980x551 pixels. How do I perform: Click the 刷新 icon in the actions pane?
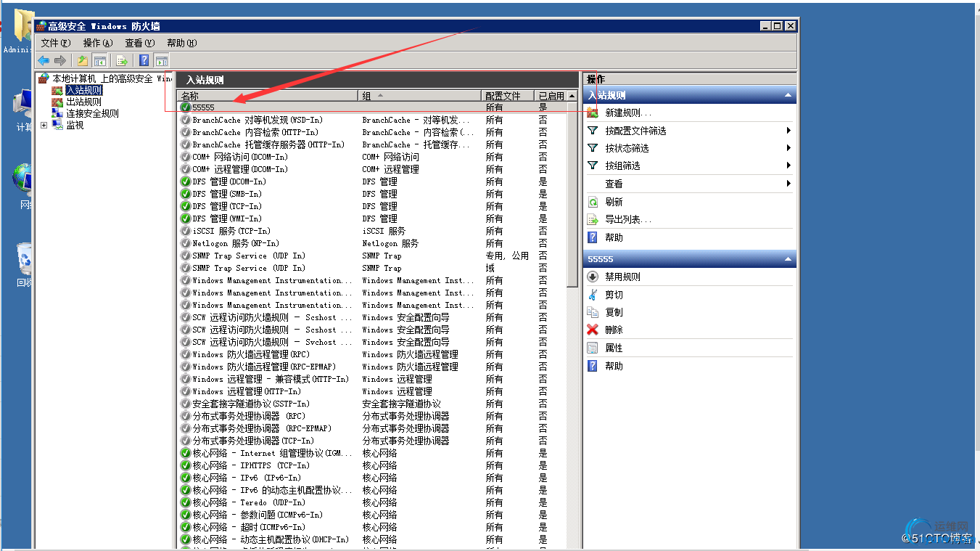[593, 202]
